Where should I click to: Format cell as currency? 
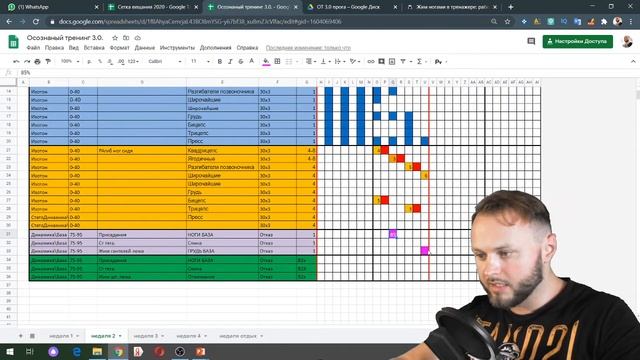[89, 62]
